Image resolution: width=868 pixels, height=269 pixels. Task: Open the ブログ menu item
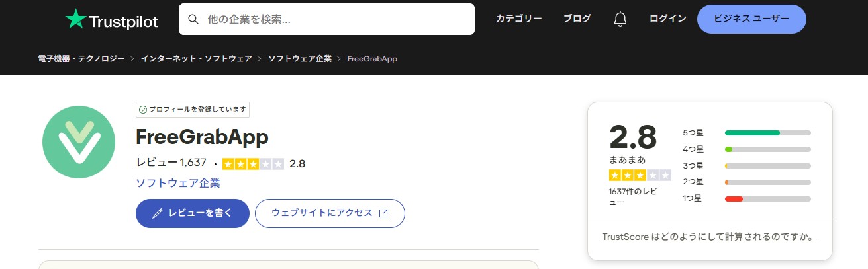point(577,19)
